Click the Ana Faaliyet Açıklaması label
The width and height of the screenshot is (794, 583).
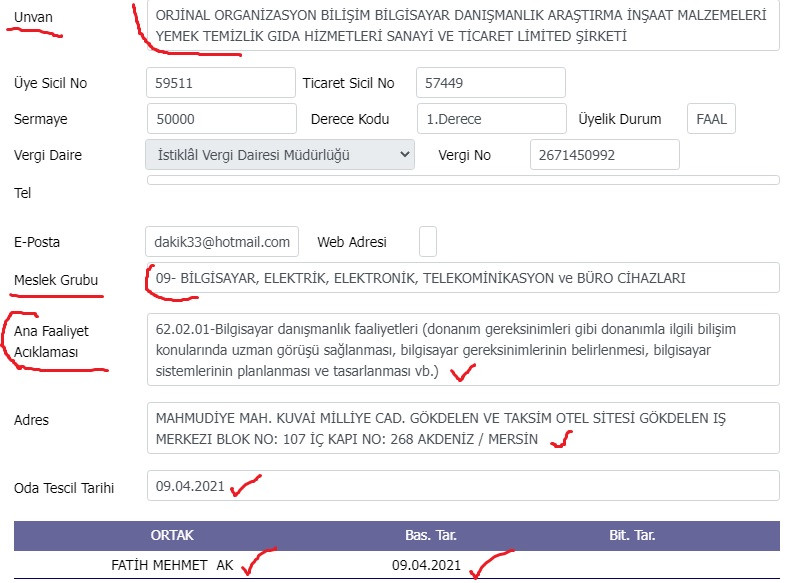click(x=51, y=341)
